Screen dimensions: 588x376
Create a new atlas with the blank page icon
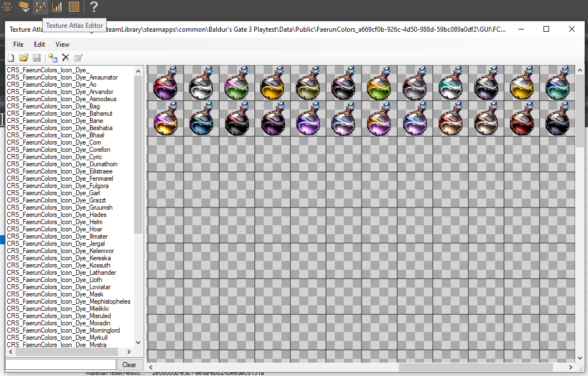[11, 58]
